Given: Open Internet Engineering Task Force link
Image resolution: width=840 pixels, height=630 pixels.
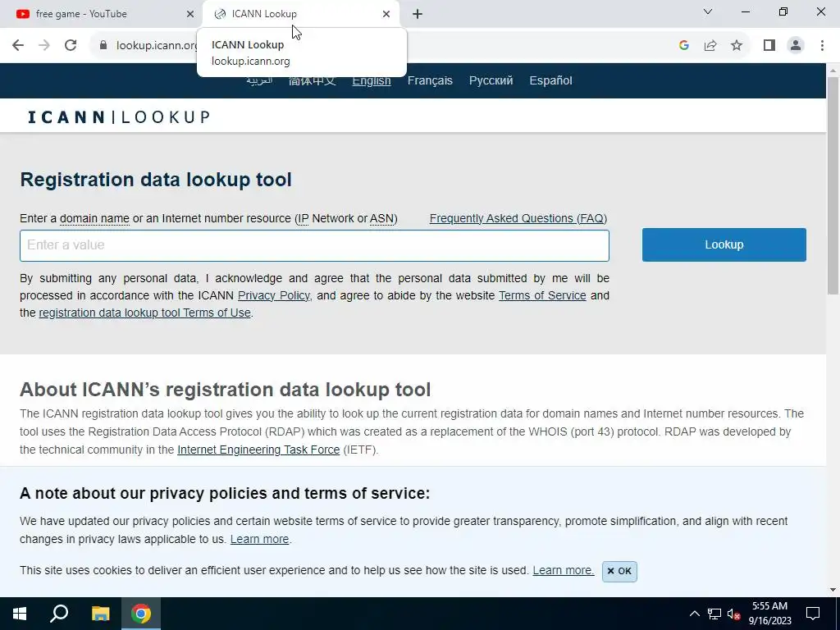Looking at the screenshot, I should coord(258,450).
